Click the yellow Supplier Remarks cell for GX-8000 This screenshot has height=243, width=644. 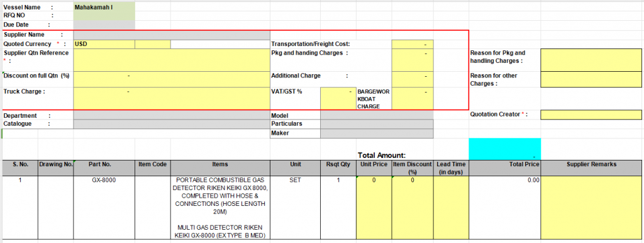tap(591, 208)
